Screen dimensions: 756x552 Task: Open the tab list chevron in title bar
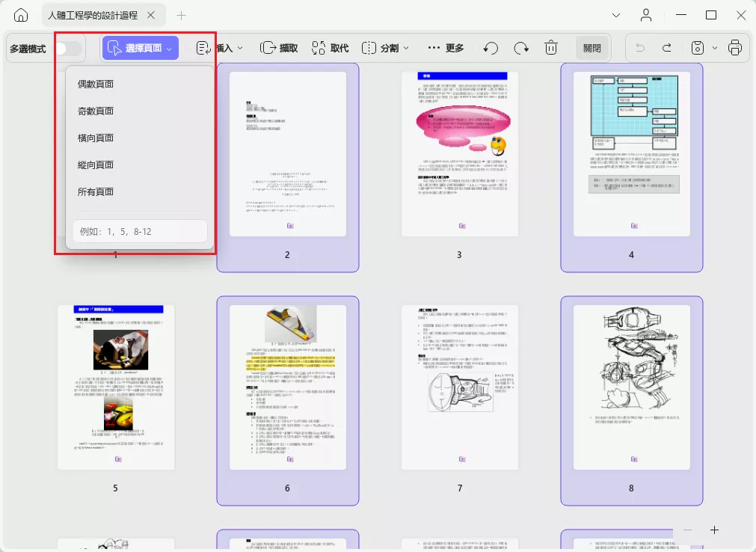coord(616,16)
